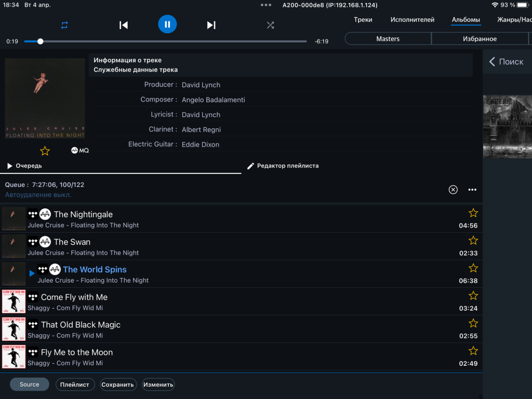Click the Плейлист button
532x399 pixels.
[x=75, y=384]
